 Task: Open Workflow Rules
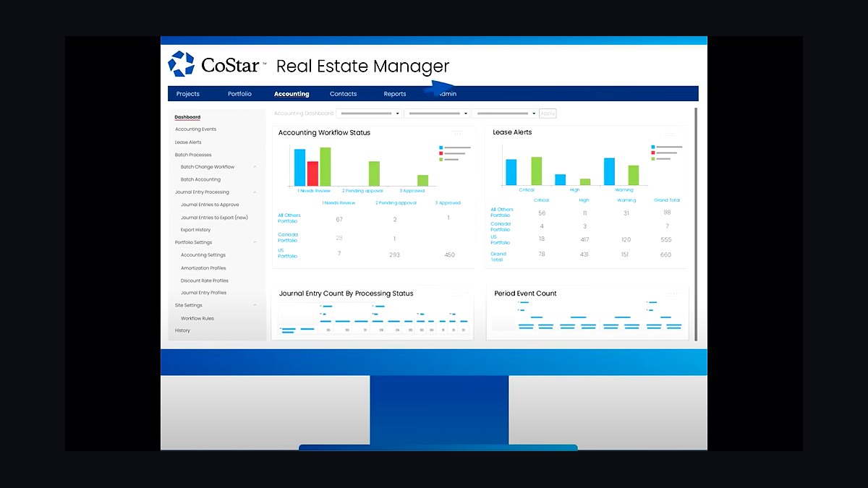[x=197, y=318]
